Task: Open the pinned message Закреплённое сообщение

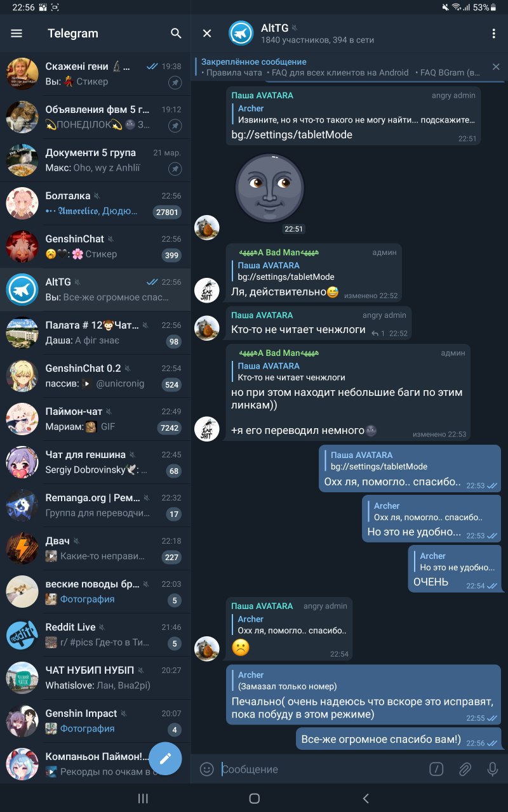Action: [341, 67]
